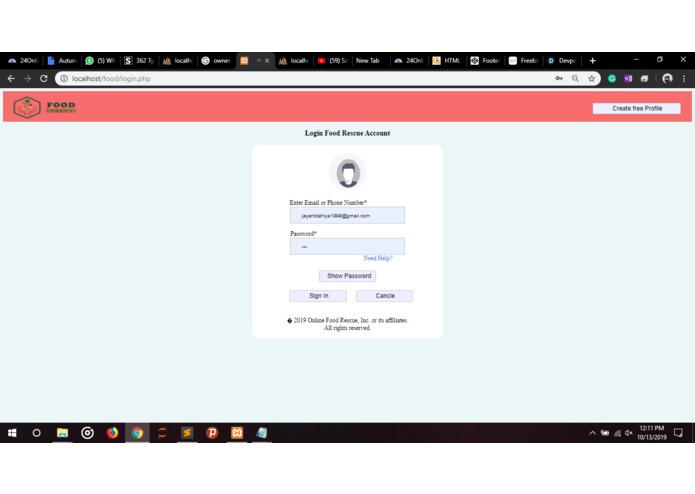Open Sublime Text from taskbar

[187, 433]
